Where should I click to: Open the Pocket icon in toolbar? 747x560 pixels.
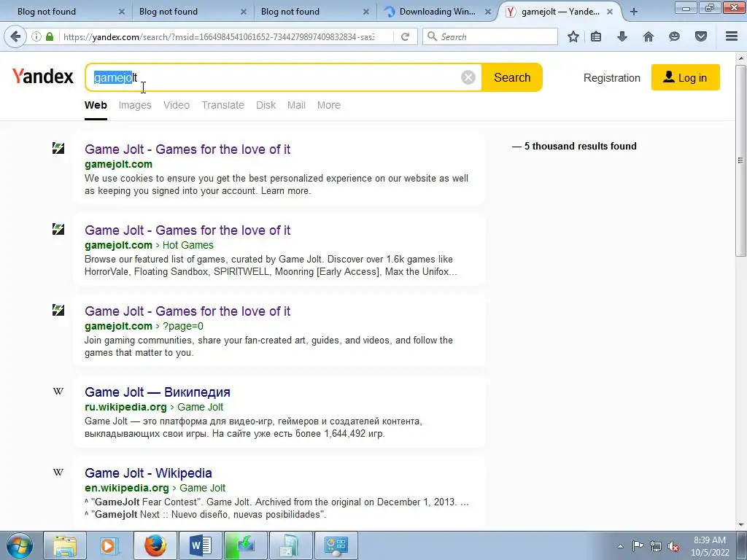coord(701,36)
